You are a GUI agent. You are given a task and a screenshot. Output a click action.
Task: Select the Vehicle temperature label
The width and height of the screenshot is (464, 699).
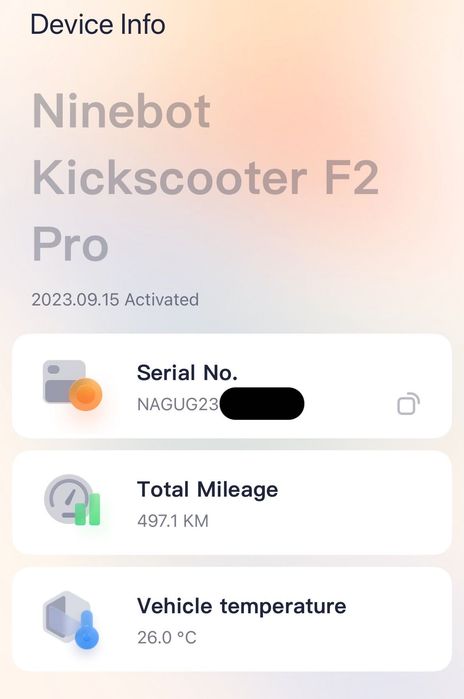click(242, 606)
